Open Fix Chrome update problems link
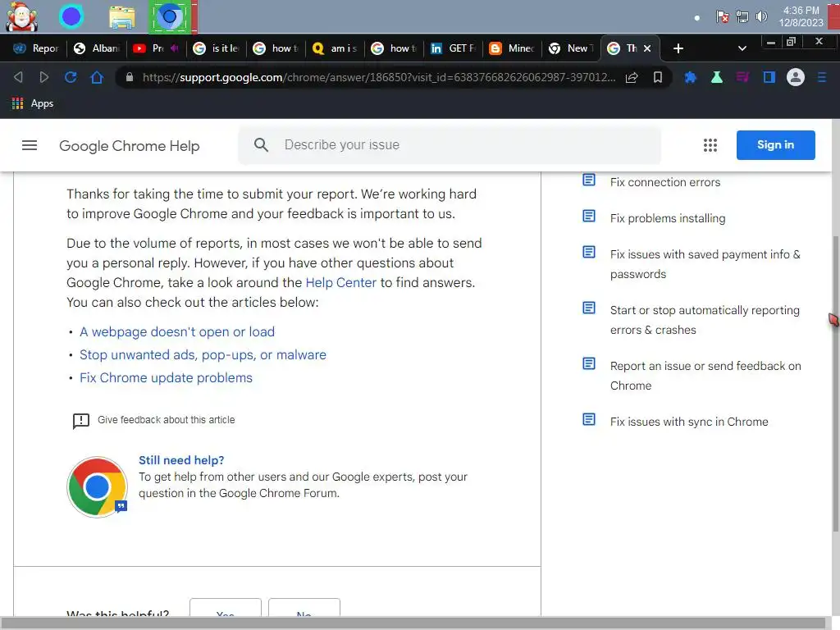 pos(166,378)
